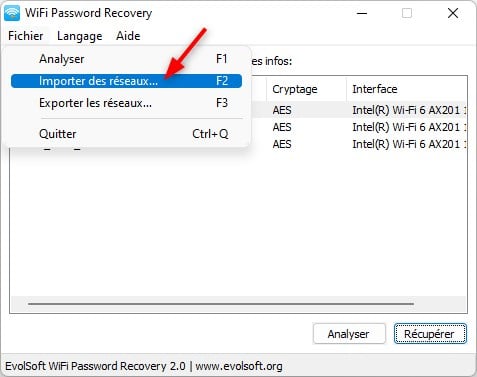Select the first AES network row
This screenshot has height=377, width=477.
point(359,110)
